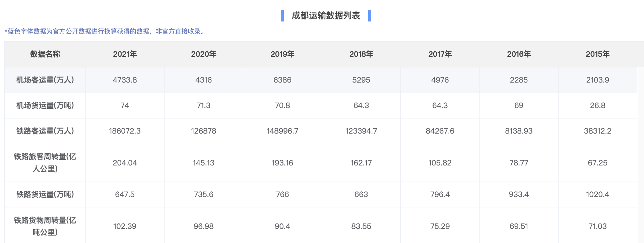
Task: Click the 机场货运量(万吨) row label
Action: coord(45,105)
